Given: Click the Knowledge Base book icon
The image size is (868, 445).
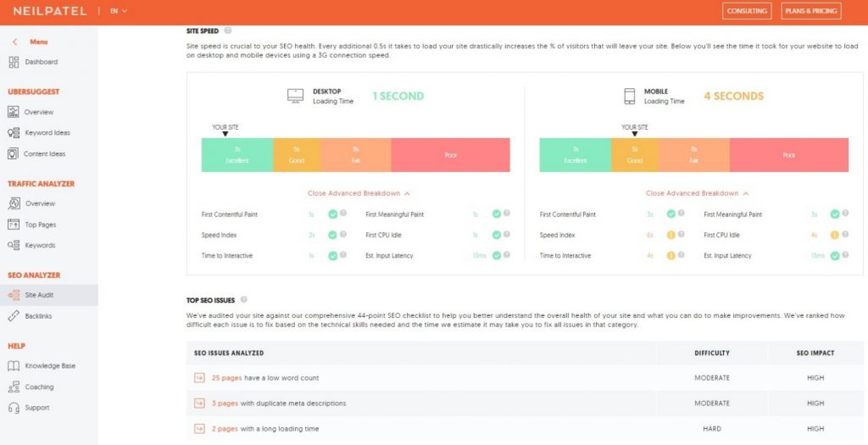Looking at the screenshot, I should 14,366.
